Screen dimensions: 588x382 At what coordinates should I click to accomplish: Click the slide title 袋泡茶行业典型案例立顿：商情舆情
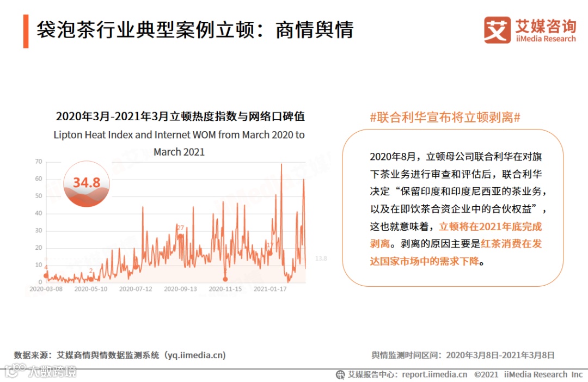click(x=195, y=30)
